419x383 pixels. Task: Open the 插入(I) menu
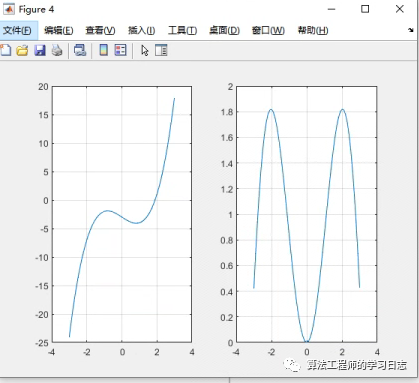(142, 30)
